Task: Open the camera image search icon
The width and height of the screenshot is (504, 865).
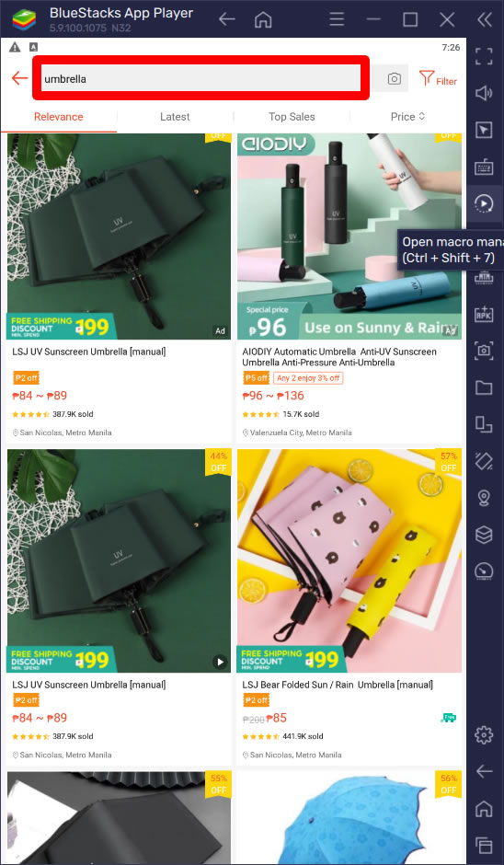Action: (394, 79)
